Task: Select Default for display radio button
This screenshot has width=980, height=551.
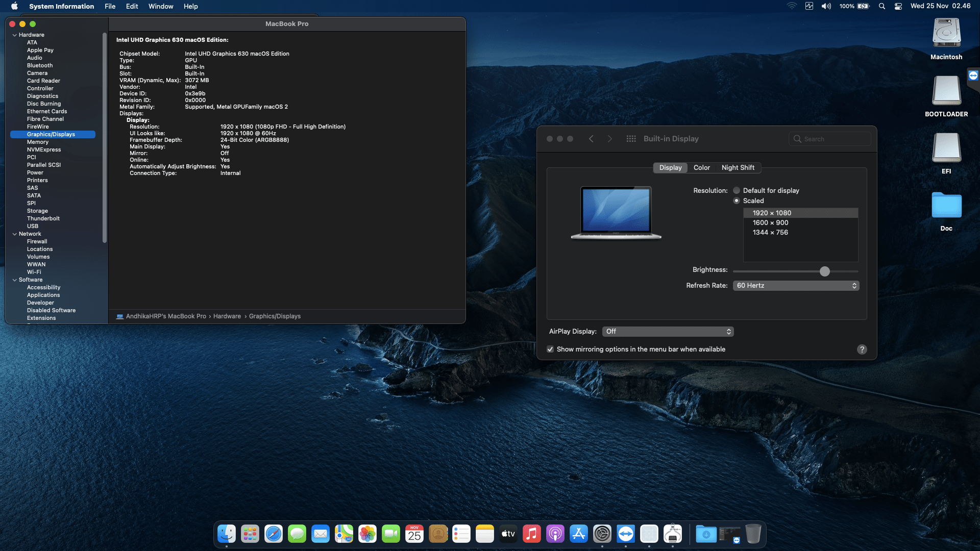Action: [737, 190]
